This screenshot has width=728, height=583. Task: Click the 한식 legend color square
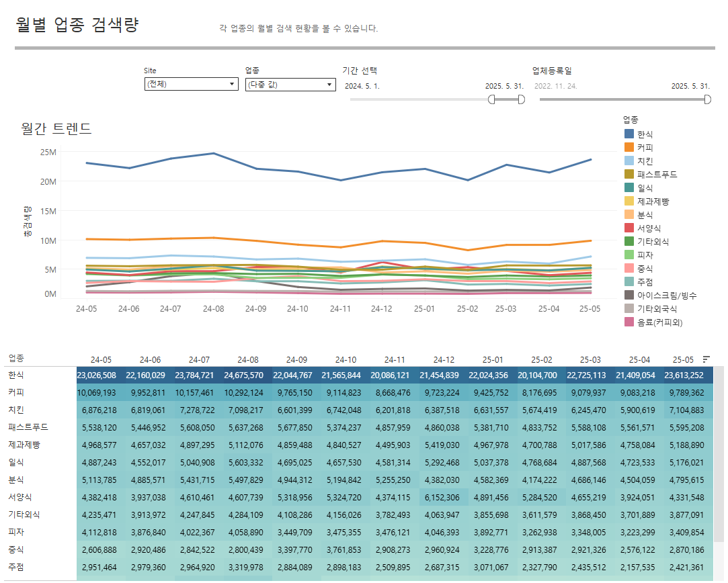[x=629, y=134]
